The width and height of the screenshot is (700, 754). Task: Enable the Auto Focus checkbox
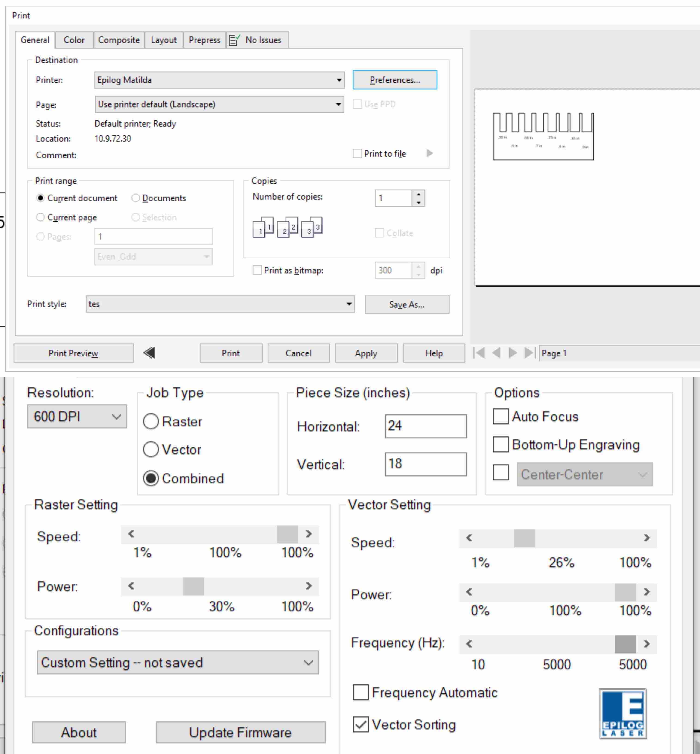tap(501, 417)
